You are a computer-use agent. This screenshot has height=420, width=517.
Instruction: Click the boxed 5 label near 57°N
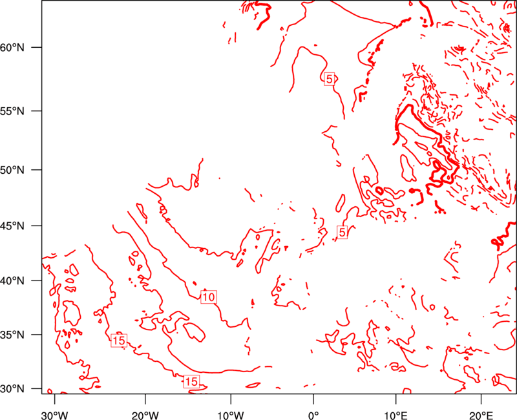point(330,79)
